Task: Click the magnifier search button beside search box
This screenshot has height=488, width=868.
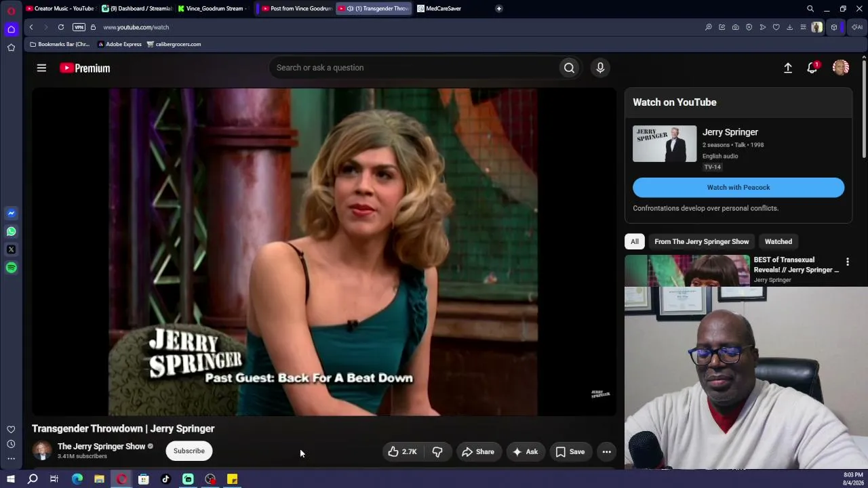Action: (570, 68)
